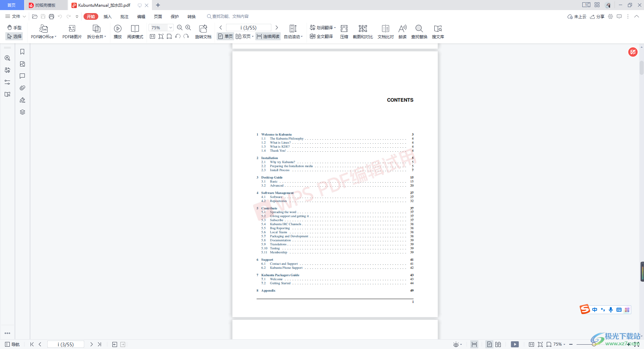Open find and replace (查找替换)
Image resolution: width=644 pixels, height=349 pixels.
tap(419, 32)
